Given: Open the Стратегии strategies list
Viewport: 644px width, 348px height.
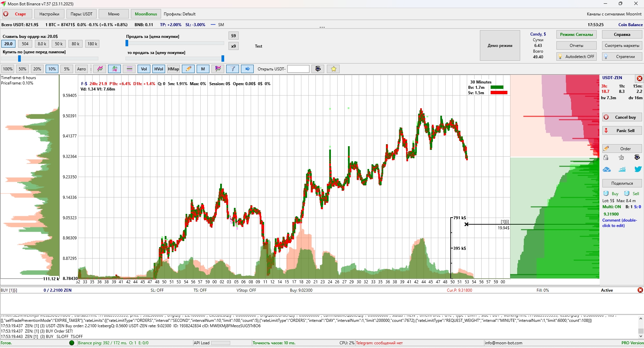Looking at the screenshot, I should (x=622, y=57).
